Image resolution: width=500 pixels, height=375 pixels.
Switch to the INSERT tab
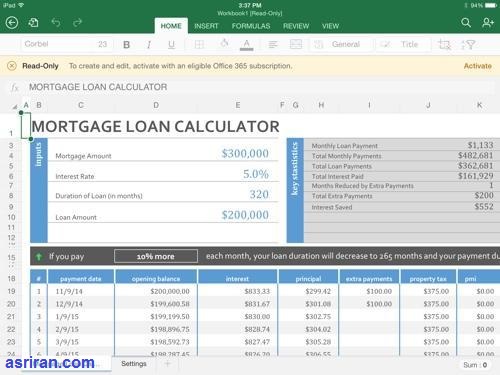tap(206, 26)
